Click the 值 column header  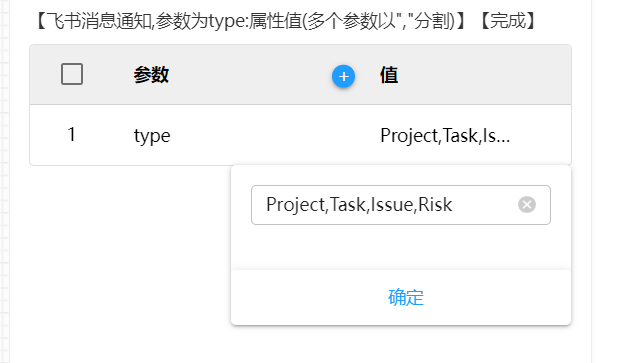point(389,75)
